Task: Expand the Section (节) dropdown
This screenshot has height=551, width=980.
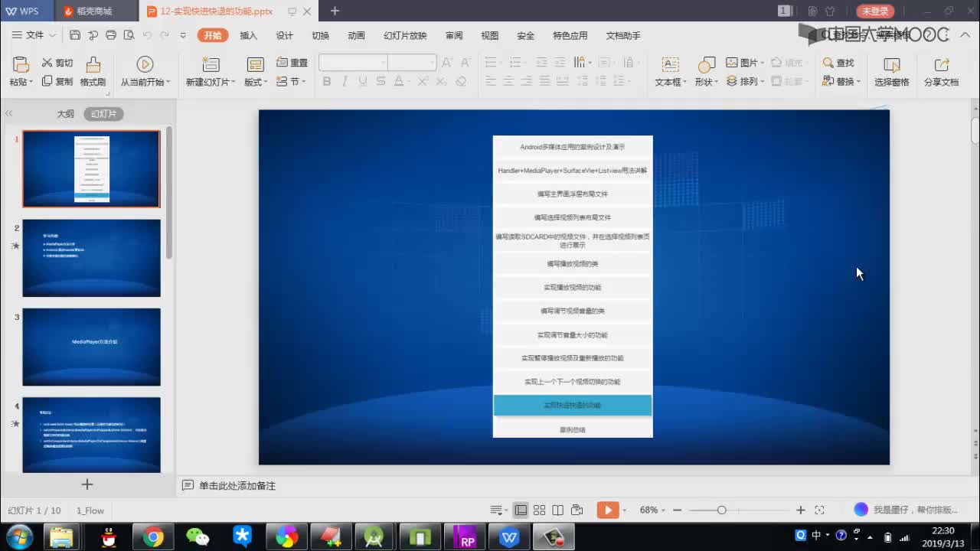Action: coord(292,81)
